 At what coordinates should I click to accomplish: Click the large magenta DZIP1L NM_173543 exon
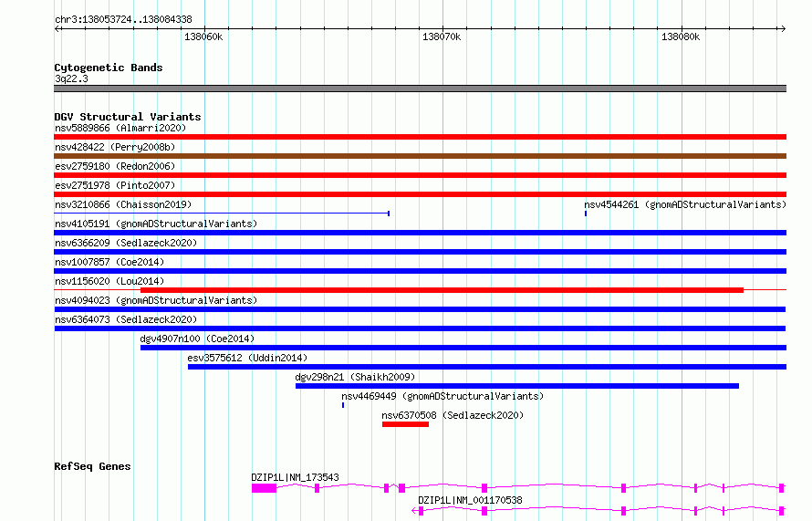point(264,488)
